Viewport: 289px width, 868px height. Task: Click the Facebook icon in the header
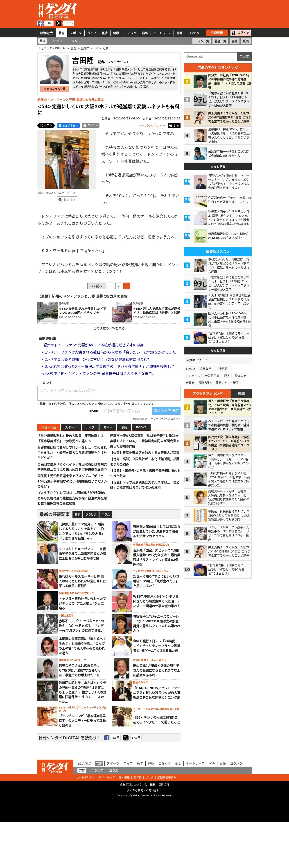(40, 23)
